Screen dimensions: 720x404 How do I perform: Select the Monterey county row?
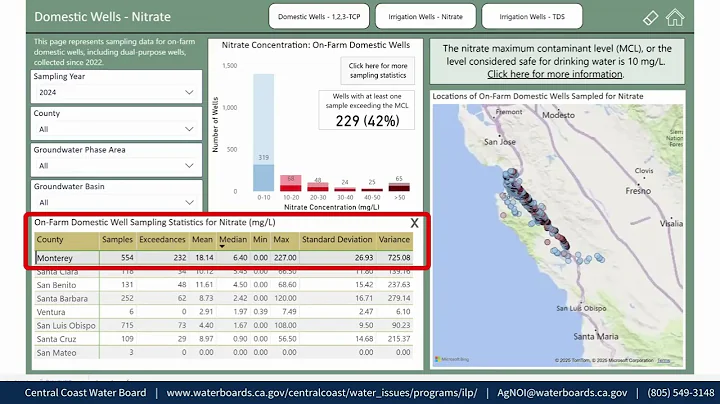[224, 258]
